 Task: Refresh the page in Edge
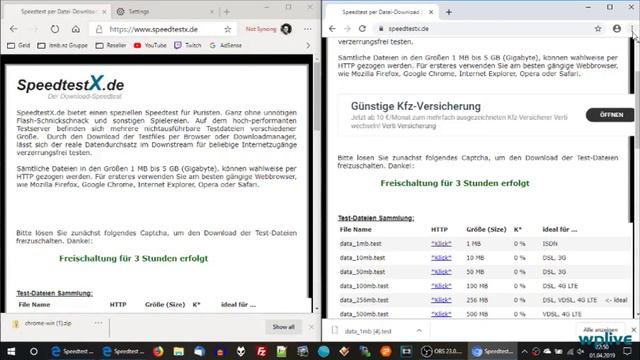[55, 29]
